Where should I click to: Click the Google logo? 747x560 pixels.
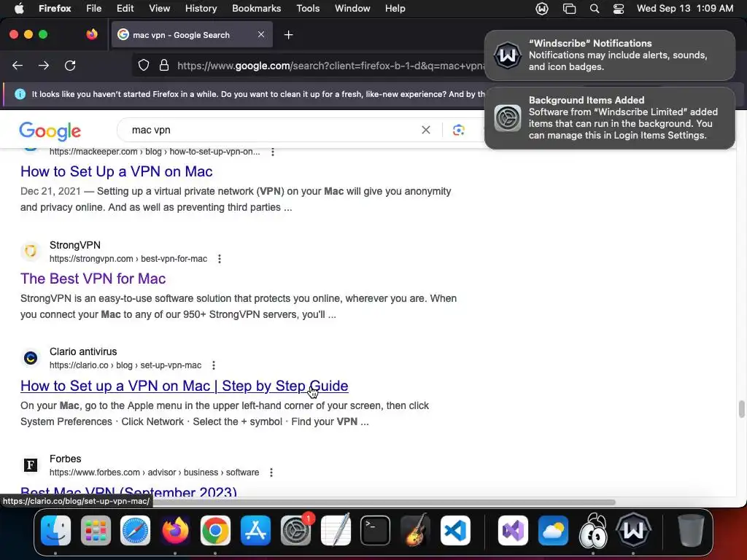(x=50, y=131)
